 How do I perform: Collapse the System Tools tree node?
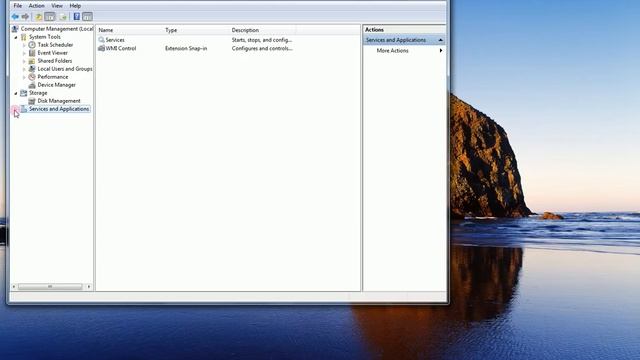(16, 37)
